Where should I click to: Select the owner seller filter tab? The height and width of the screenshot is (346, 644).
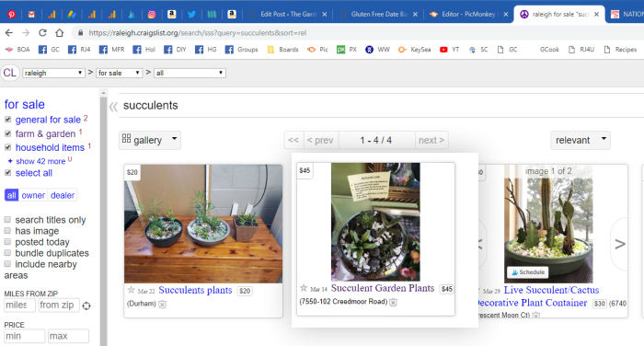33,195
